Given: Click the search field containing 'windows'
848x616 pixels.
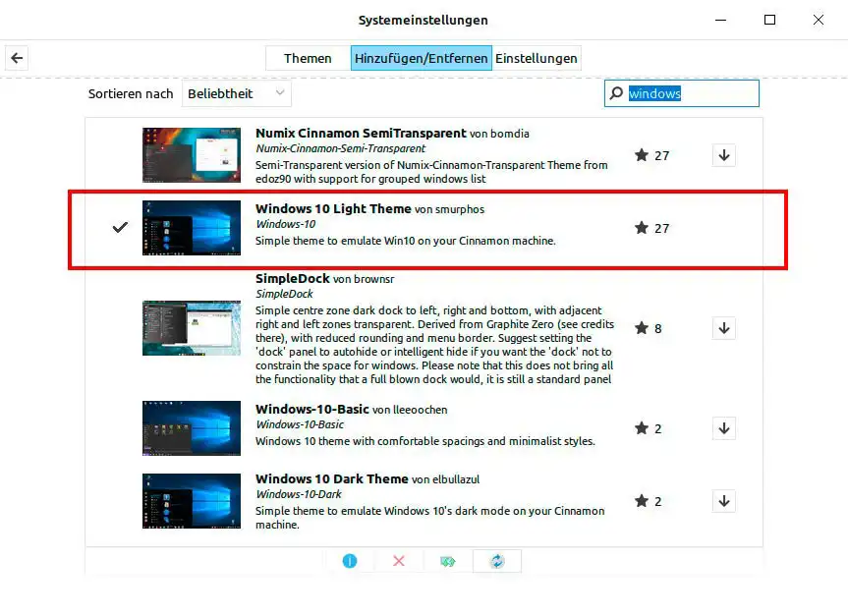Looking at the screenshot, I should [681, 93].
